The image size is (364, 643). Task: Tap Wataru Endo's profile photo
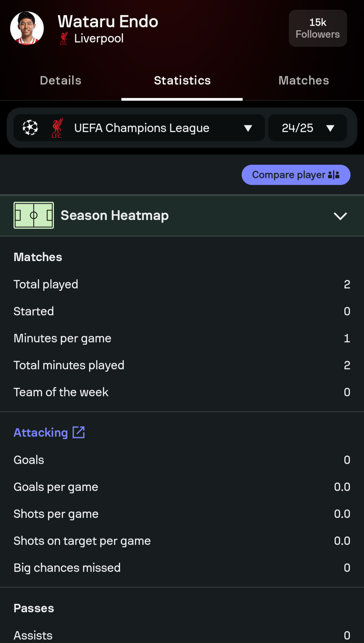coord(27,28)
